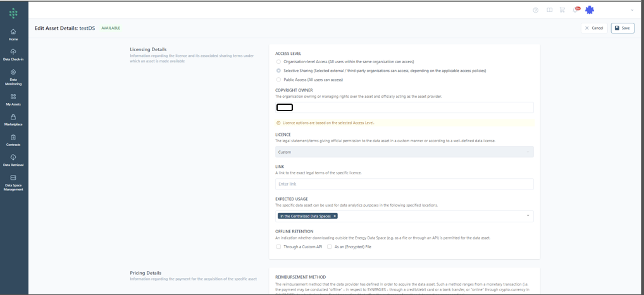644x295 pixels.
Task: Open Data Space Management menu item
Action: 13,182
